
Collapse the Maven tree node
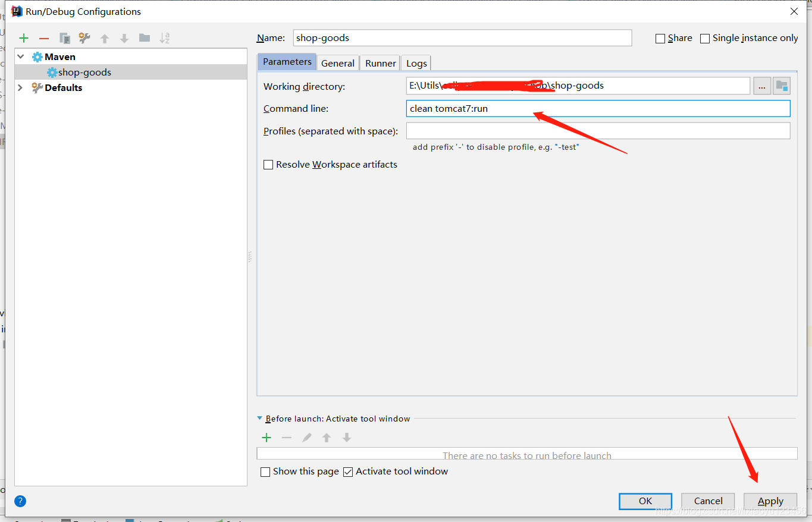[21, 56]
